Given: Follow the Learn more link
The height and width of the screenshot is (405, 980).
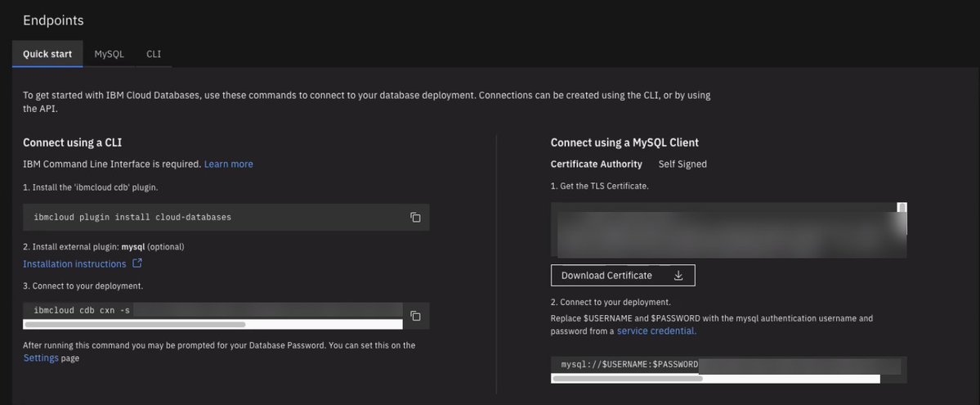Looking at the screenshot, I should 229,164.
